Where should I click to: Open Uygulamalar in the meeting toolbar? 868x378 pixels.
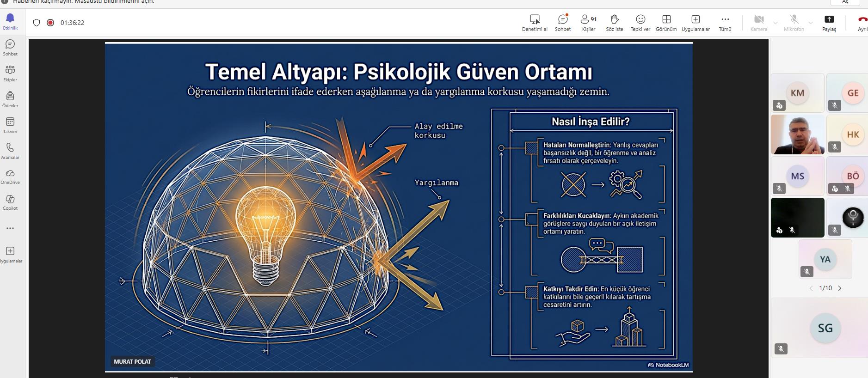(695, 22)
